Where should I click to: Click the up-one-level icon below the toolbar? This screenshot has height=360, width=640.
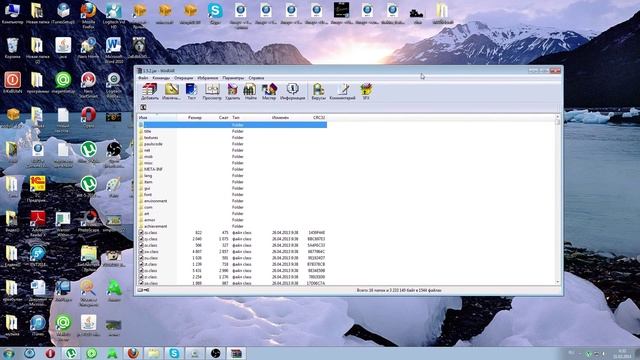tap(143, 107)
